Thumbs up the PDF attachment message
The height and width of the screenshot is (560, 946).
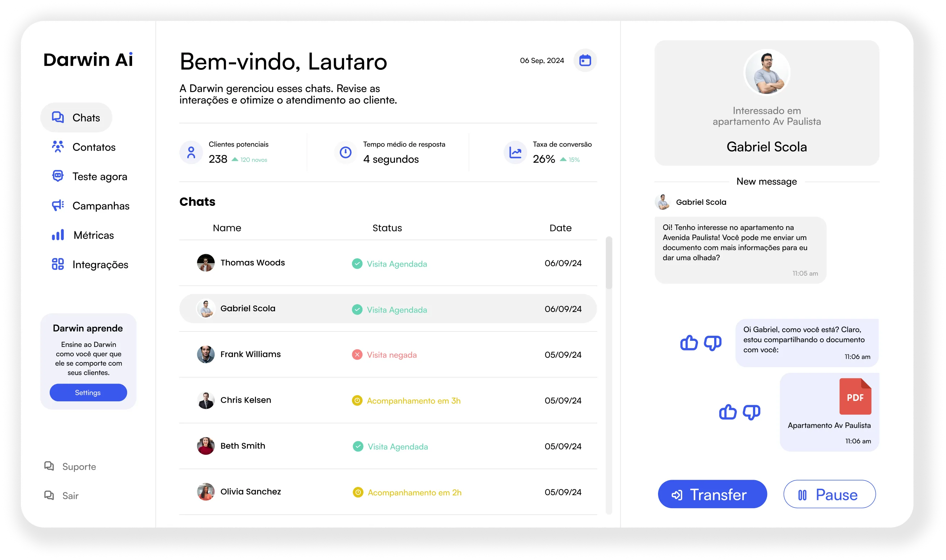coord(727,412)
